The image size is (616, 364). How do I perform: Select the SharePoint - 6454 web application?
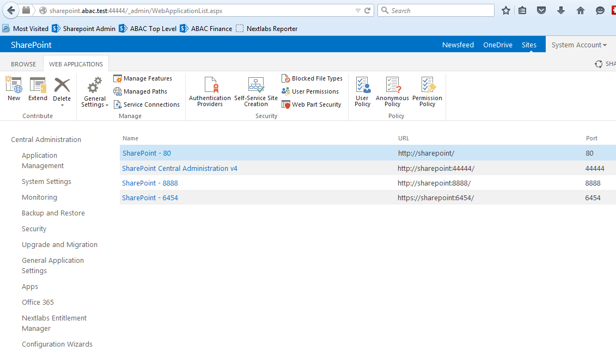coord(150,198)
